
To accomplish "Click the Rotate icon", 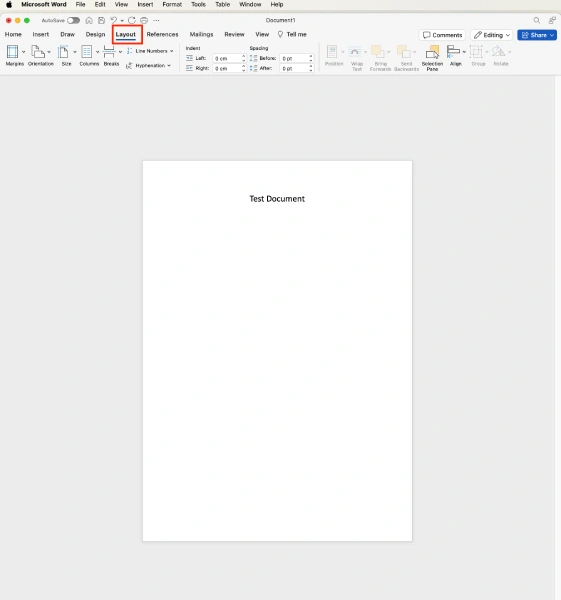I will [x=498, y=52].
